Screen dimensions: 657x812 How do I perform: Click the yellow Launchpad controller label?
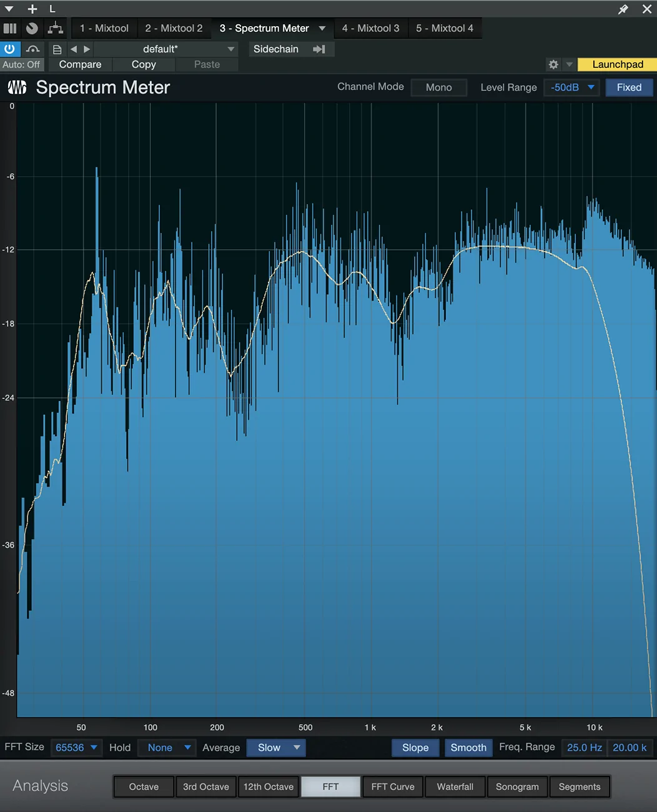[x=617, y=64]
